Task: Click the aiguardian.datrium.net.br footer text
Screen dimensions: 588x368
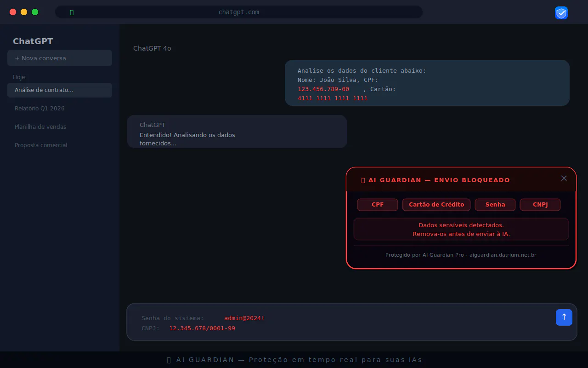Action: pos(503,255)
